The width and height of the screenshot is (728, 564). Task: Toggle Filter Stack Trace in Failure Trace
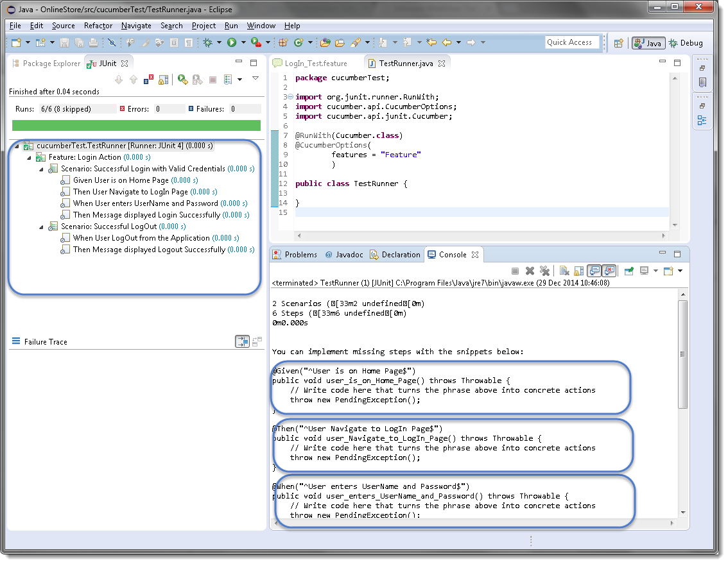[x=243, y=342]
